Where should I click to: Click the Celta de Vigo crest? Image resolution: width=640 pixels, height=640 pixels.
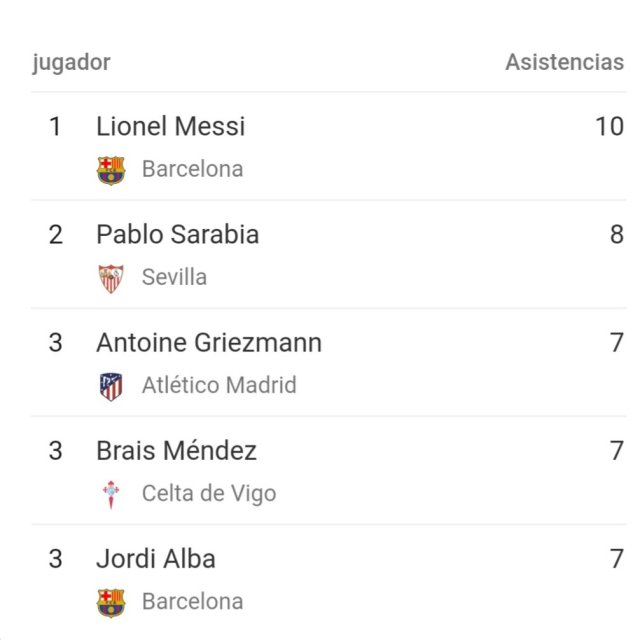coord(111,494)
